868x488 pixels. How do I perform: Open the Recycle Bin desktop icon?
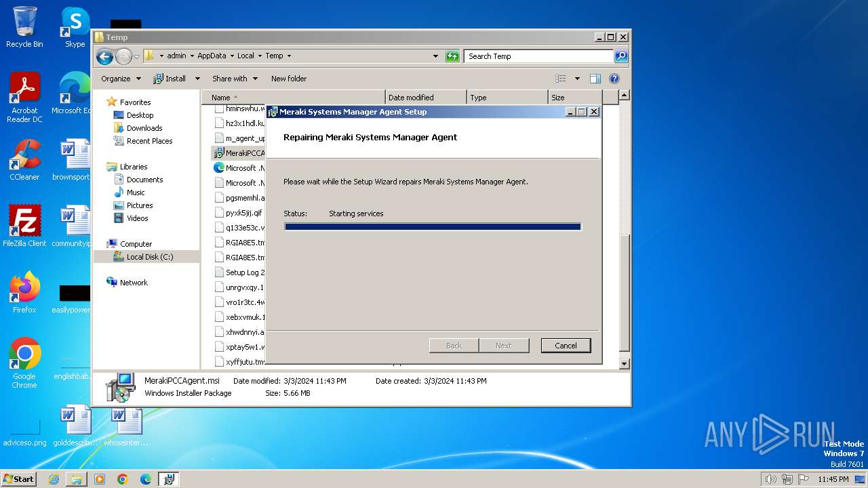click(24, 27)
